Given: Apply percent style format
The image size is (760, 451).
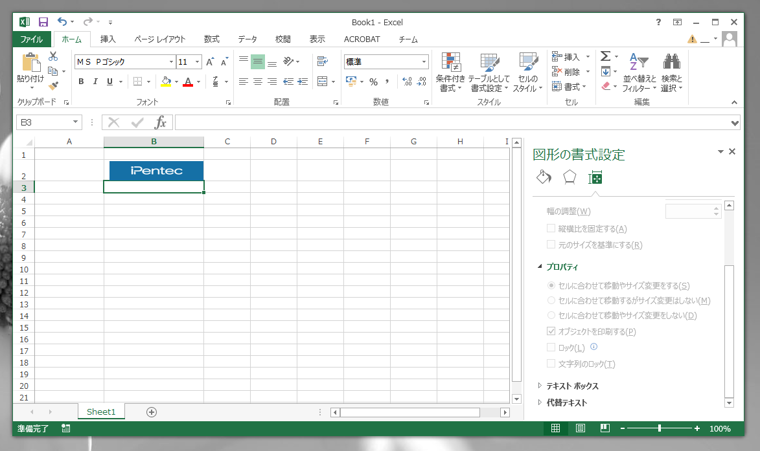Looking at the screenshot, I should pos(373,81).
